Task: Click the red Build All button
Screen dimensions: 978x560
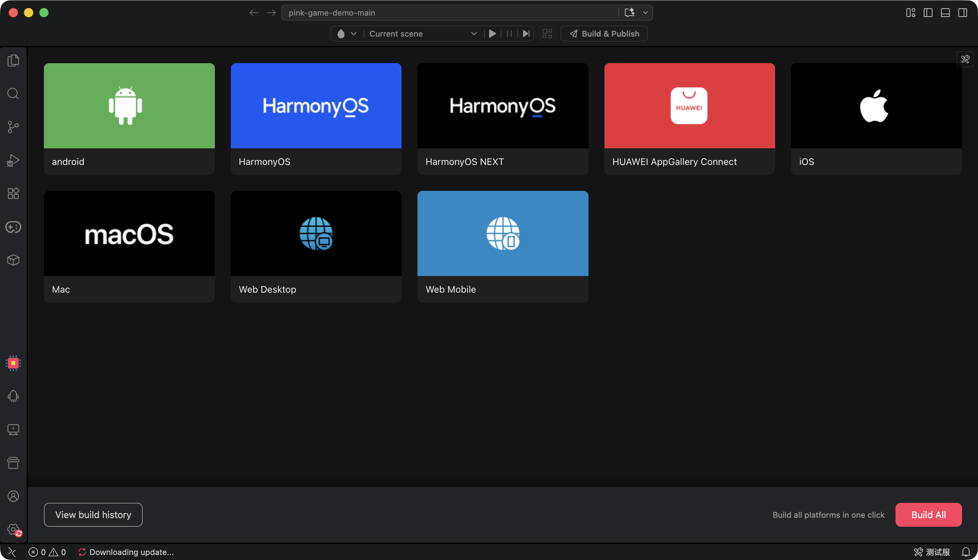Action: point(928,515)
